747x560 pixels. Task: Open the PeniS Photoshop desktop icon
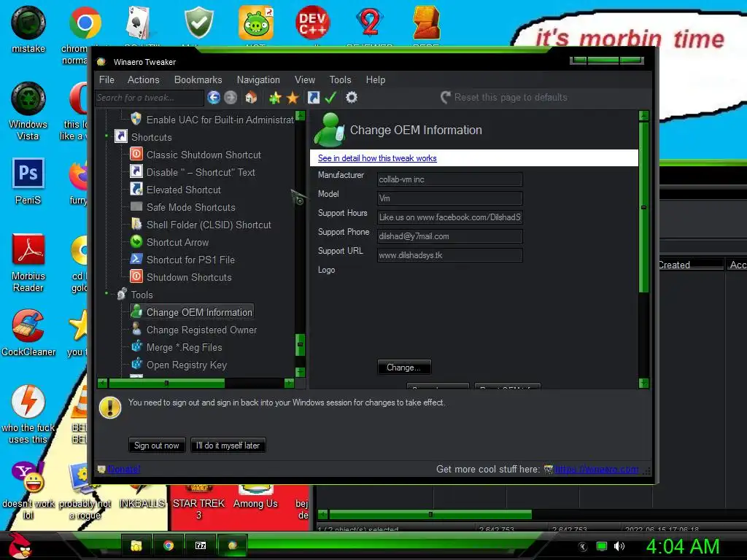[x=28, y=174]
